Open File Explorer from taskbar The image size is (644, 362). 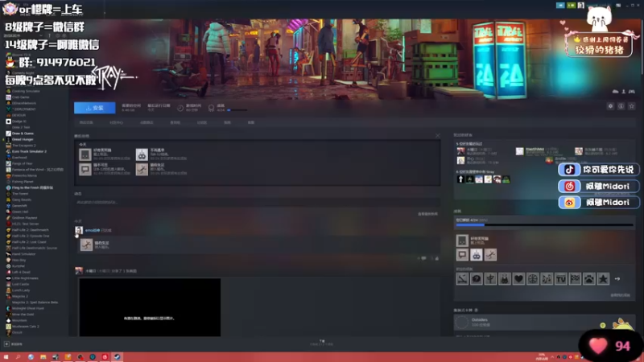click(43, 357)
